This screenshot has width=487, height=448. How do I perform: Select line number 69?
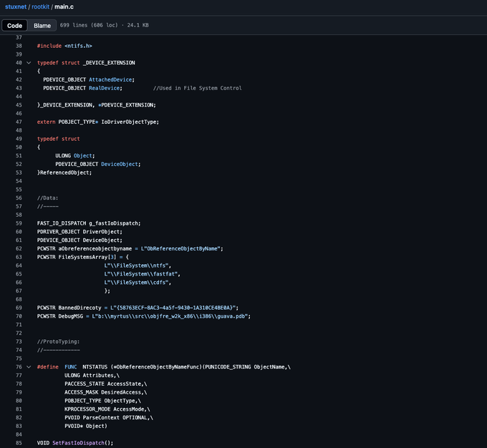pos(19,308)
